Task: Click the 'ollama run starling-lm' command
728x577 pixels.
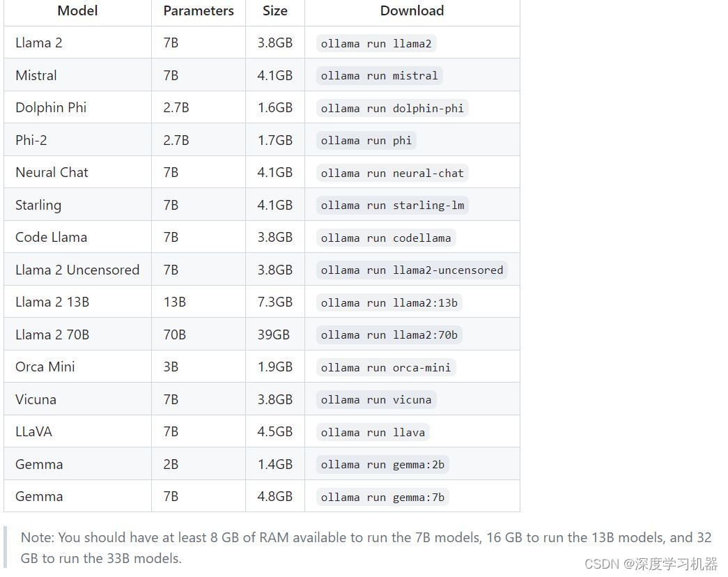Action: pos(392,206)
